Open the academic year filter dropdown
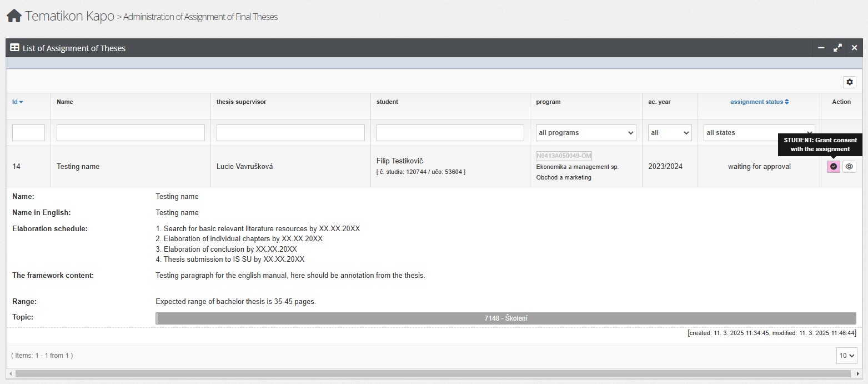This screenshot has width=868, height=384. point(670,133)
